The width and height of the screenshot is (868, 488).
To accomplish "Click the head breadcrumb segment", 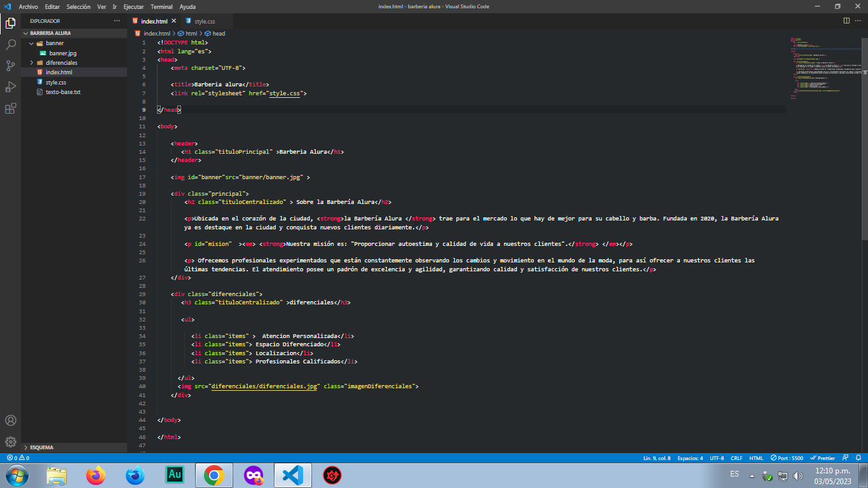I will pos(215,33).
